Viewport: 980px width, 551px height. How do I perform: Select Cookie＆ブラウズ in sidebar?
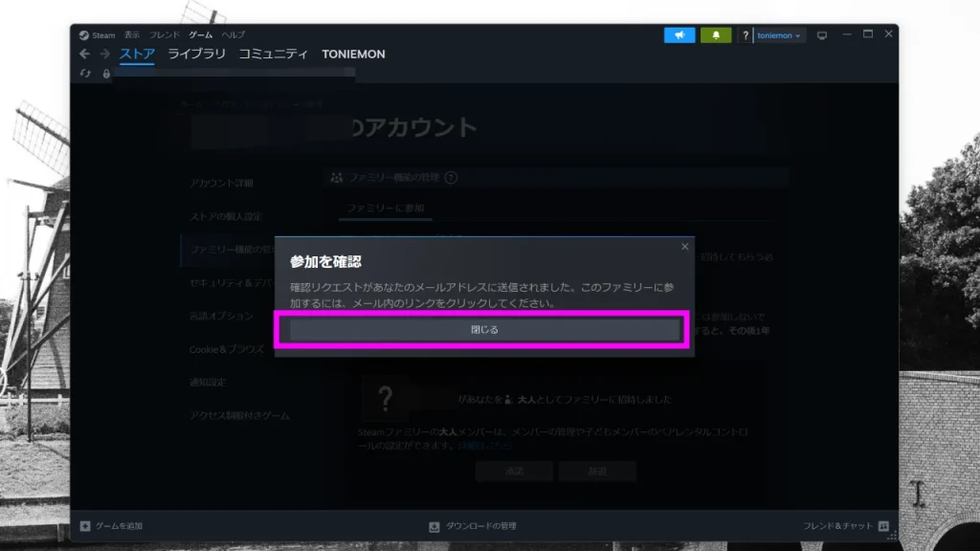226,349
